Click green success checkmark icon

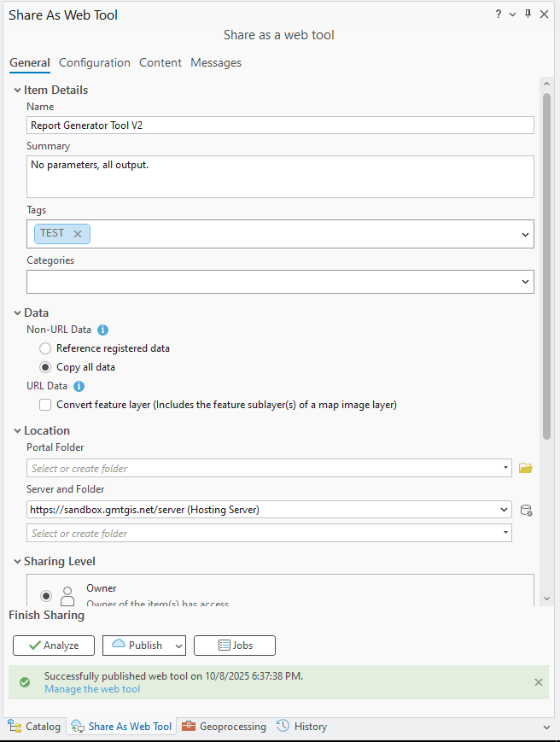pos(25,682)
